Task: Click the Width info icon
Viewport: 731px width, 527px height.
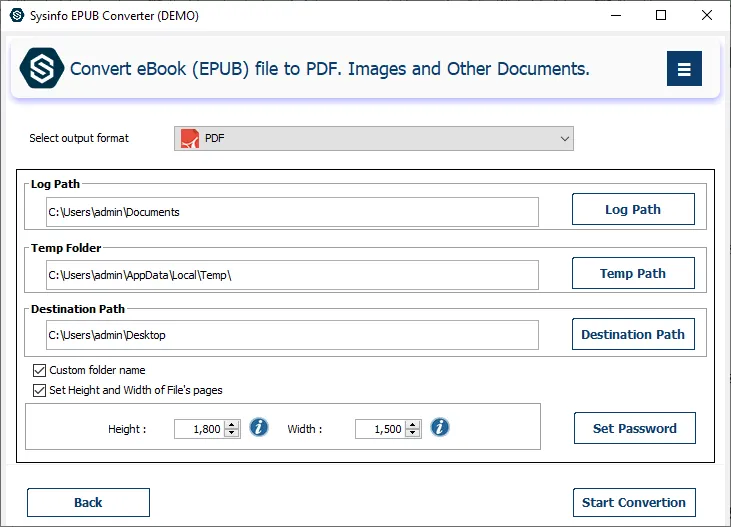Action: [440, 428]
